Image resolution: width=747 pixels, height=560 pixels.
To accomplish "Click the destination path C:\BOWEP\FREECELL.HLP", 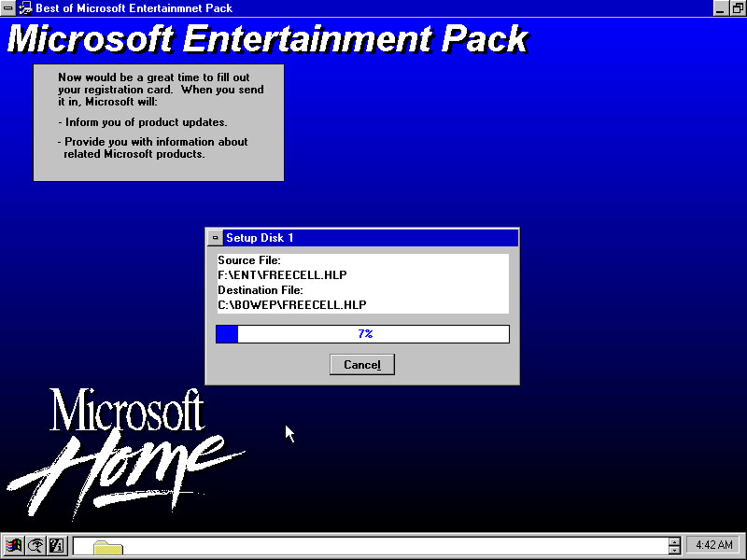I will [x=292, y=305].
